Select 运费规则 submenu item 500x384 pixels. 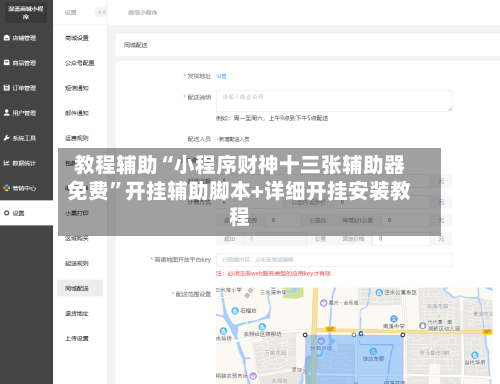point(77,138)
